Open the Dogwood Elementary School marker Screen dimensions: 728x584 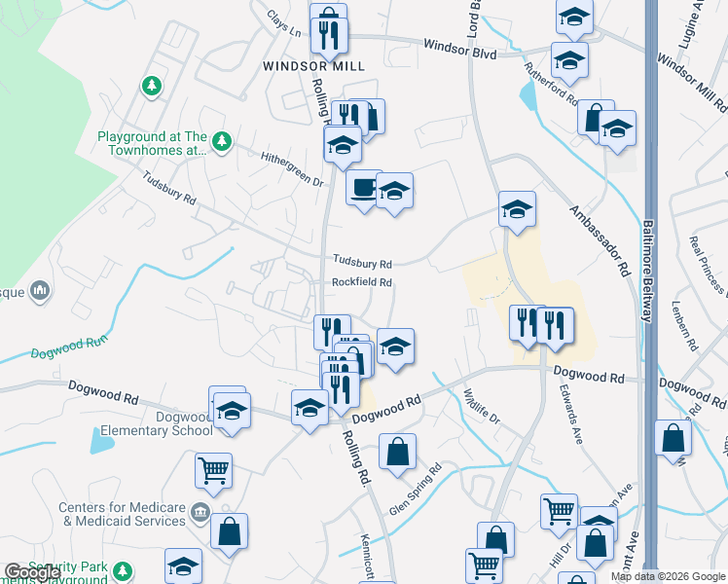click(x=232, y=413)
